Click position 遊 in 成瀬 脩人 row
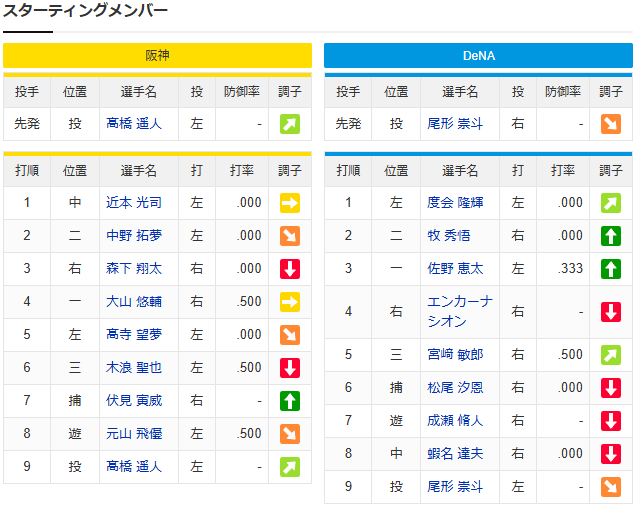The width and height of the screenshot is (635, 507). click(x=396, y=420)
